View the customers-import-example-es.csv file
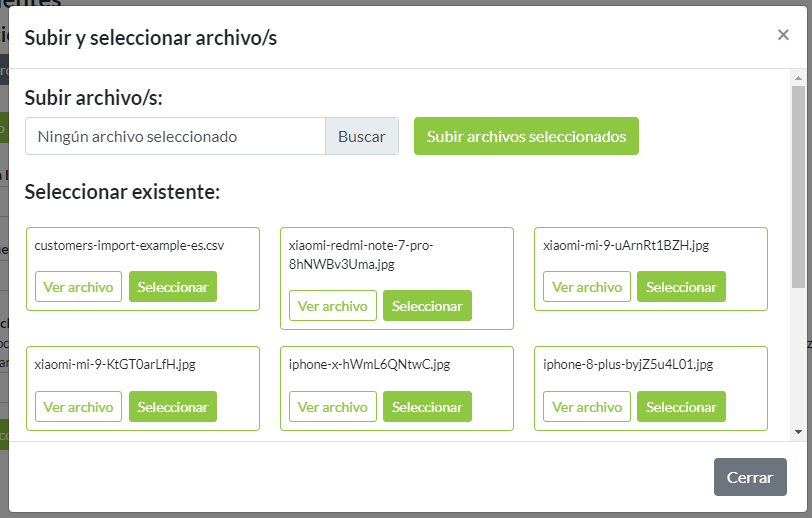 point(78,287)
